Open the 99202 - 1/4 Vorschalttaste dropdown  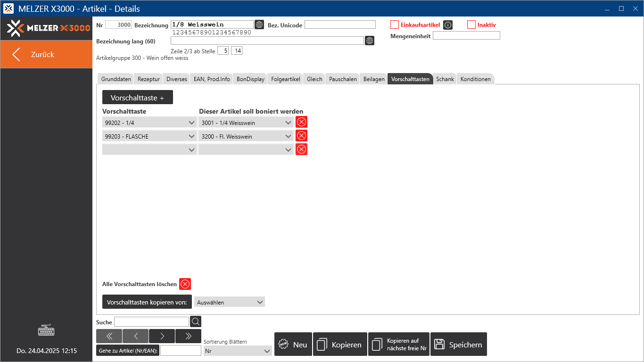pyautogui.click(x=149, y=123)
